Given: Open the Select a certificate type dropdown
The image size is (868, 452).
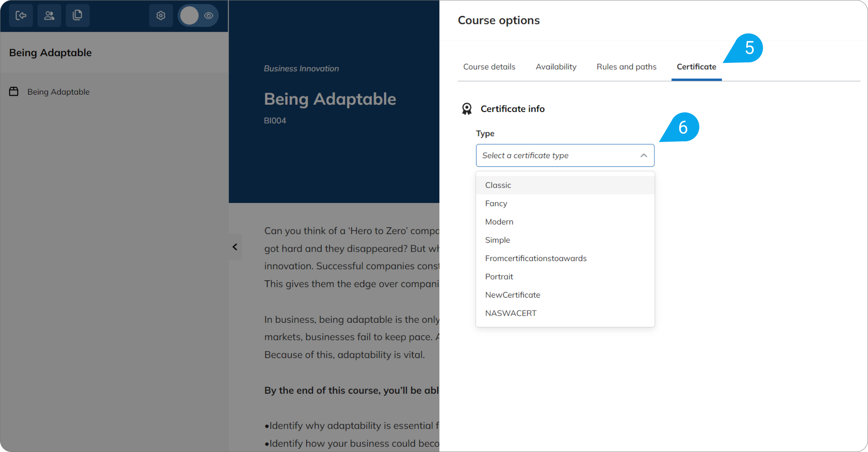Looking at the screenshot, I should tap(565, 155).
